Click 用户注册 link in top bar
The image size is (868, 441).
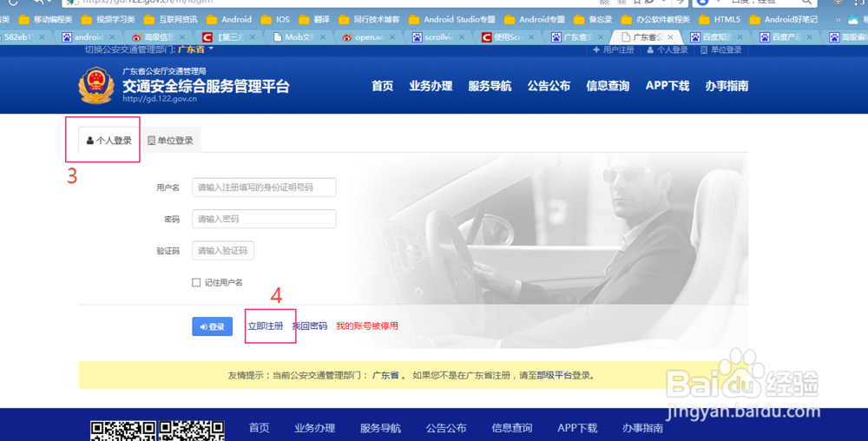click(x=614, y=49)
